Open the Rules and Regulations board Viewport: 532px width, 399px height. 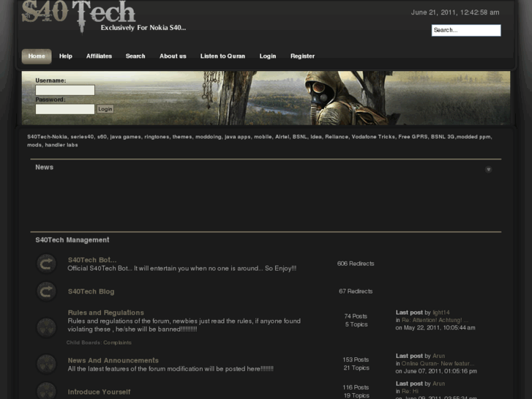tap(106, 313)
